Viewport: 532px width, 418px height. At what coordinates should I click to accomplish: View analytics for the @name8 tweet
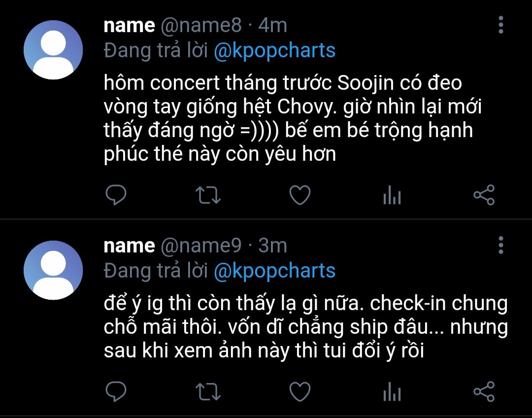[x=392, y=196]
